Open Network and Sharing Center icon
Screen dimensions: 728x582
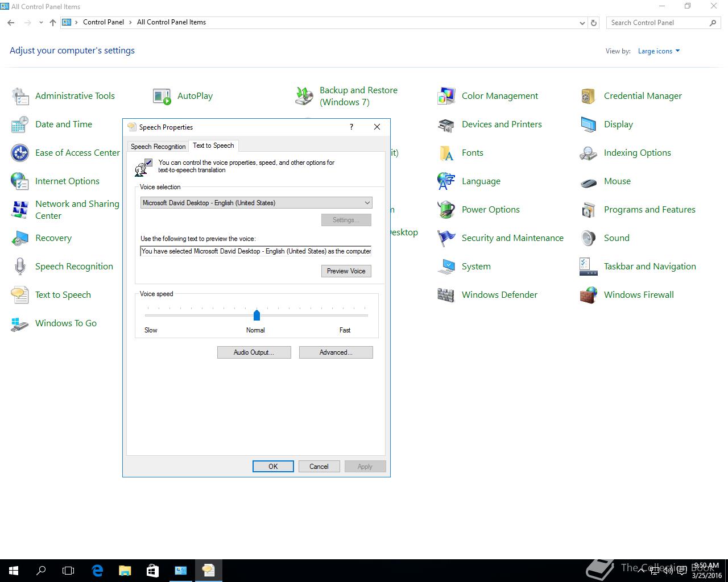click(x=20, y=210)
